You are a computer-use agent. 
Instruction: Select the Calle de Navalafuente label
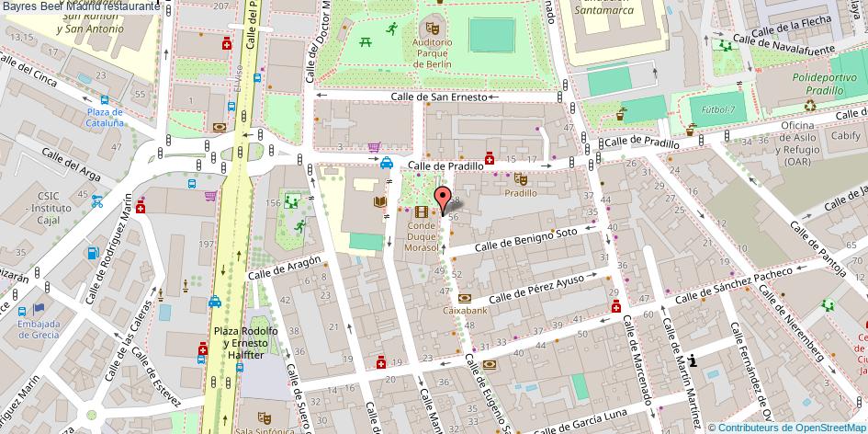click(x=783, y=45)
